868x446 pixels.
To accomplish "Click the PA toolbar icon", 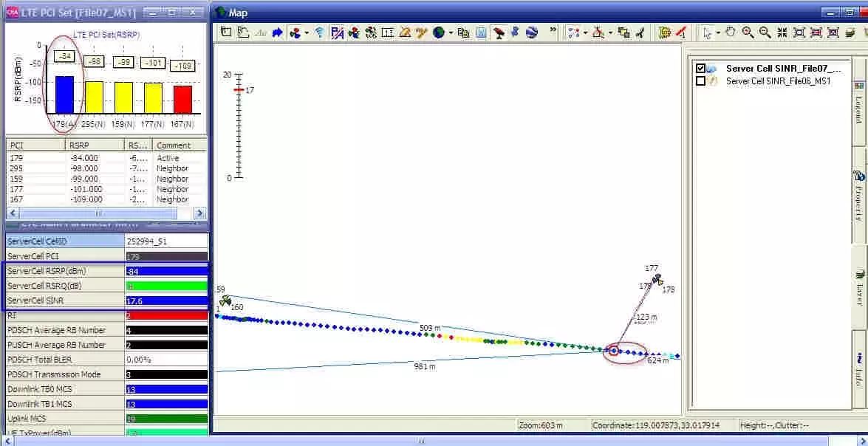I will pos(337,32).
